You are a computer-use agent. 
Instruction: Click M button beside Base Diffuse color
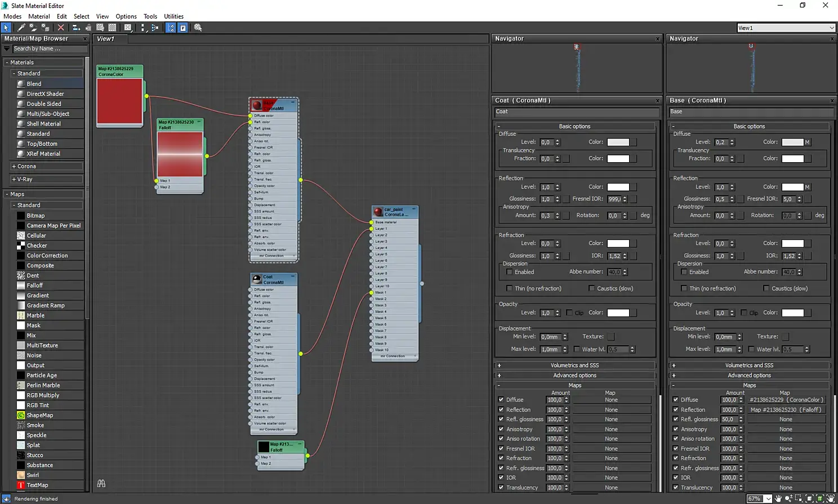807,142
